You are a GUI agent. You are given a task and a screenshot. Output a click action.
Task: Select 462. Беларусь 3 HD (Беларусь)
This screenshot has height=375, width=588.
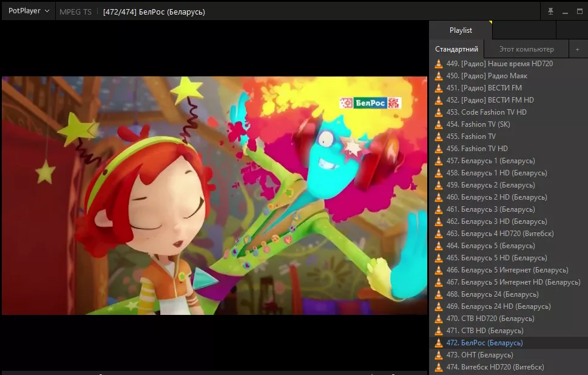coord(509,221)
